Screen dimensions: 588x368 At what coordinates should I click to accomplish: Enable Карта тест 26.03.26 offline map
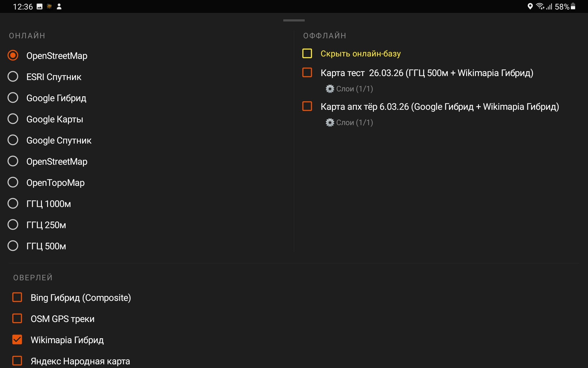307,73
